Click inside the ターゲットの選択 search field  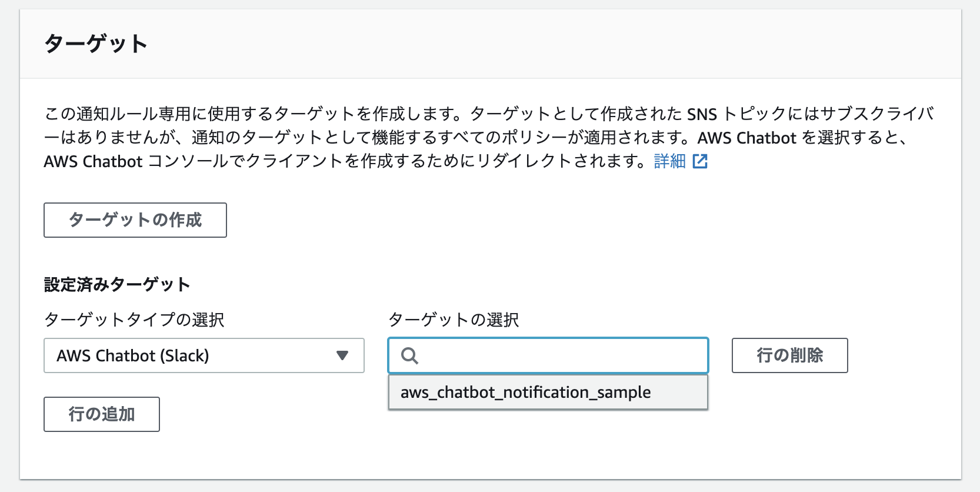547,355
